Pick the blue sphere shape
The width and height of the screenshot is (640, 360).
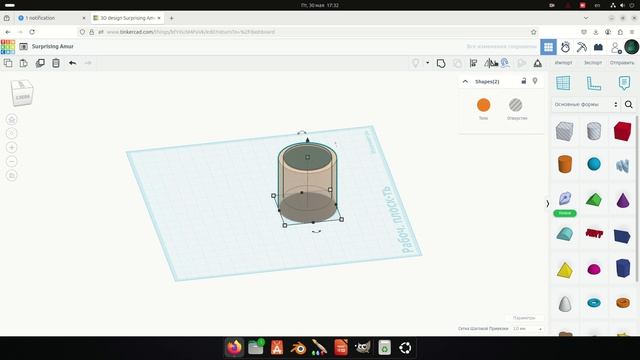pos(594,164)
